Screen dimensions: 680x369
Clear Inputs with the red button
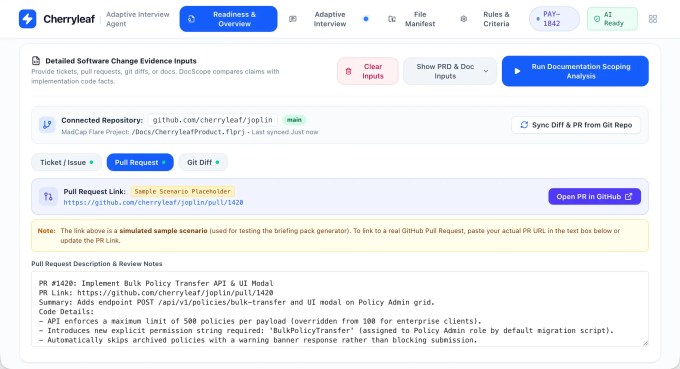tap(367, 71)
